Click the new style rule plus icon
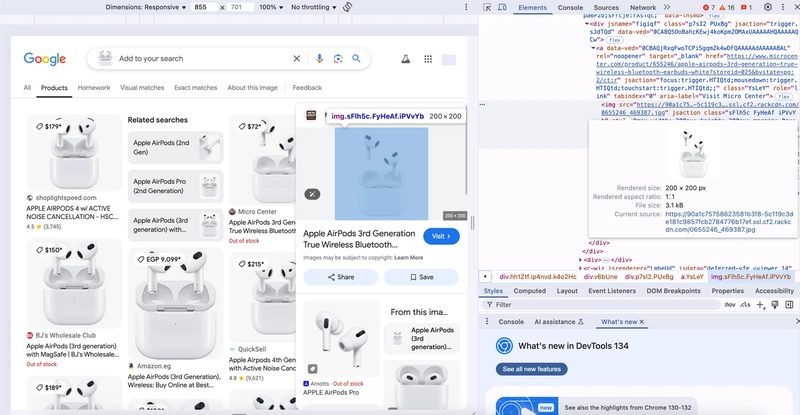 coord(760,305)
